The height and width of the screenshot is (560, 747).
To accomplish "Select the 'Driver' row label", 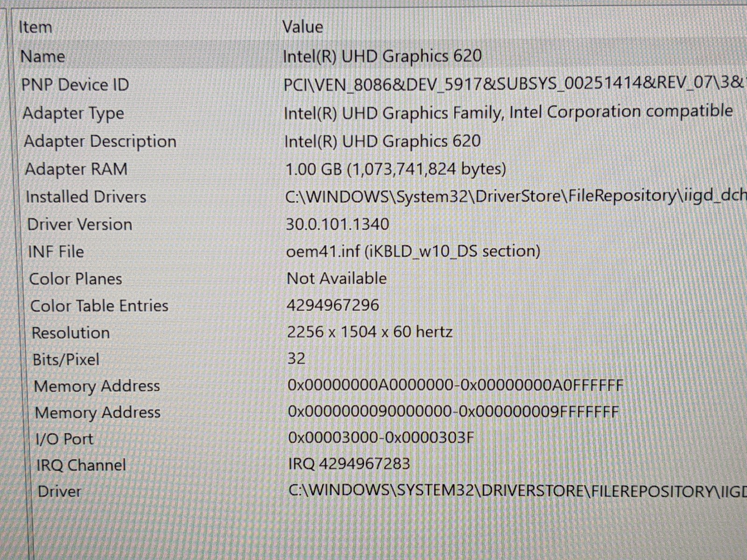I will point(59,491).
